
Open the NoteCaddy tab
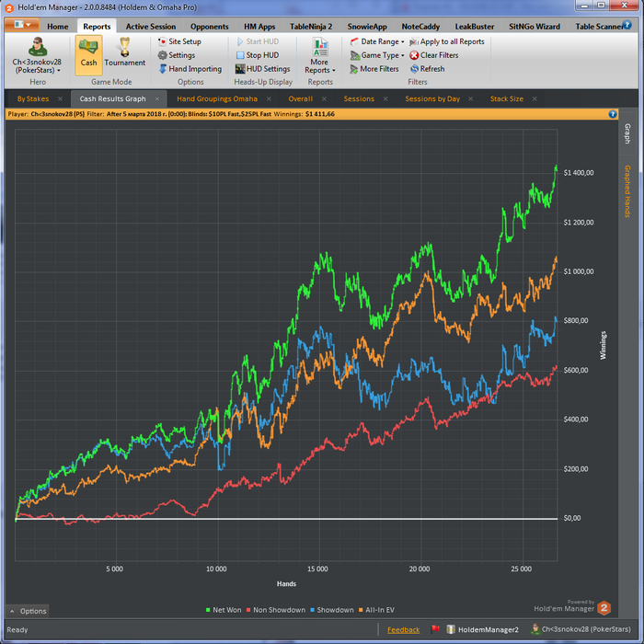(420, 27)
